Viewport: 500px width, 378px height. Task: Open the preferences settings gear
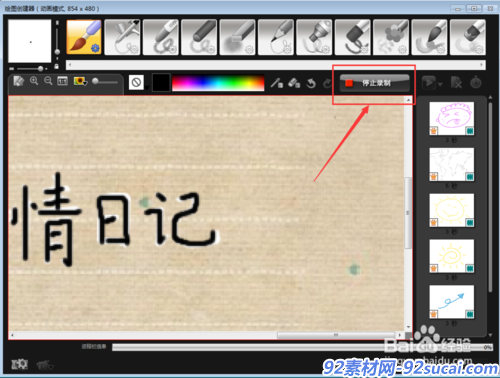19,364
